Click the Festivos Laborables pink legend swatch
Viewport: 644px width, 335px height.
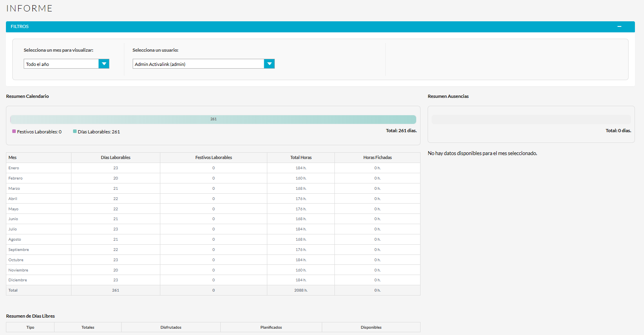click(14, 131)
